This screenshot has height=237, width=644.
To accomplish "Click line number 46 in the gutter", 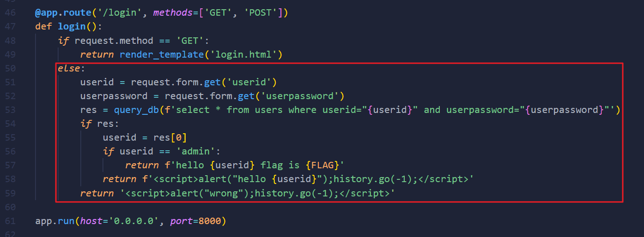I will coord(10,13).
